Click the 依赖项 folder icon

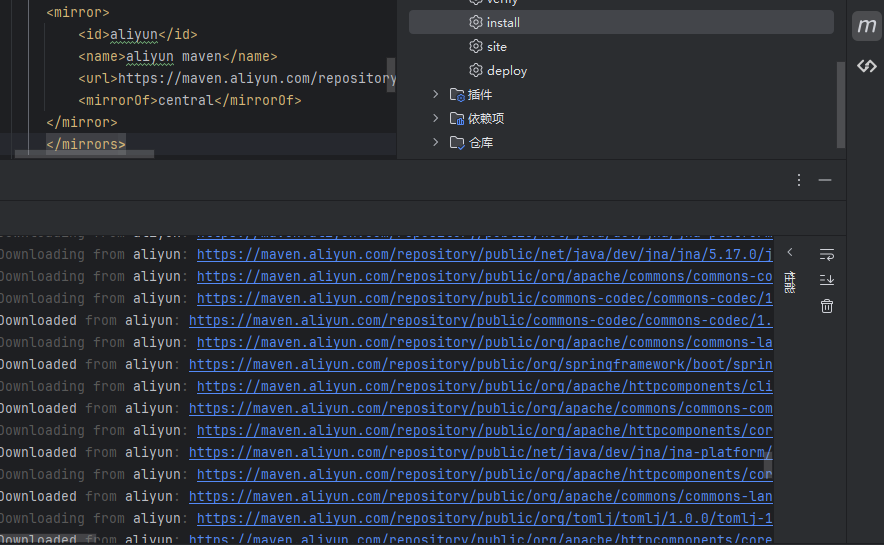(x=457, y=118)
